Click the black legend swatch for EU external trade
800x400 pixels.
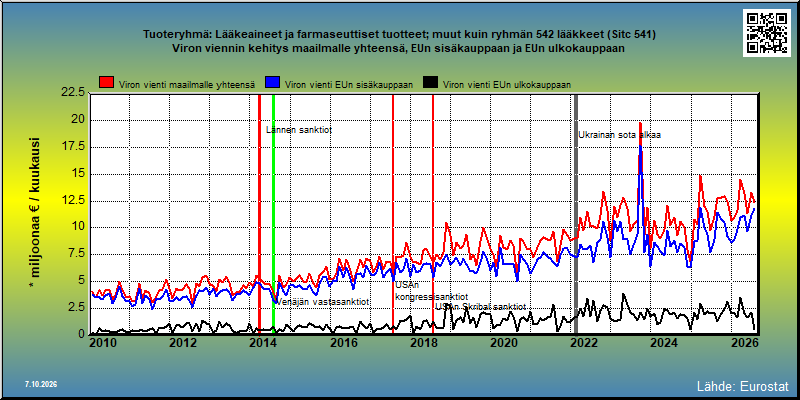(431, 84)
